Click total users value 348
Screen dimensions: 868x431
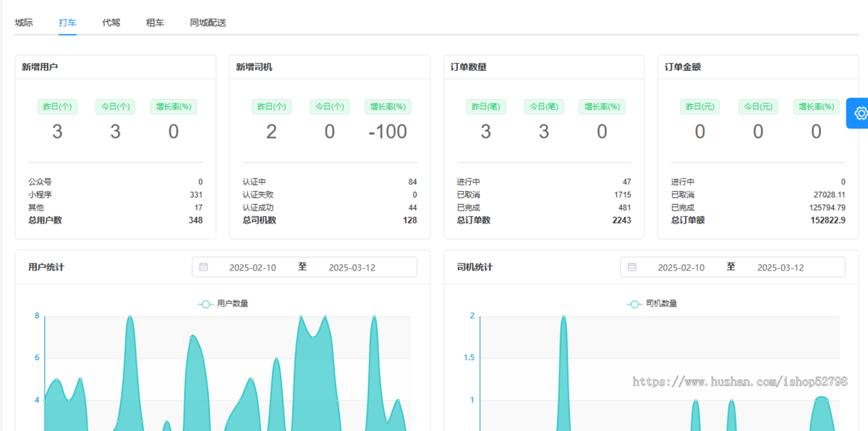[195, 221]
